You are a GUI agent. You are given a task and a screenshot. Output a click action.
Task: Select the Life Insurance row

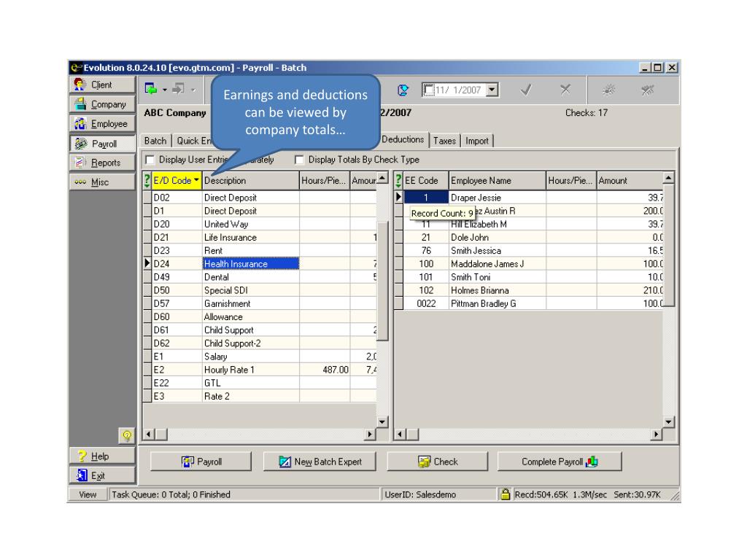click(260, 237)
